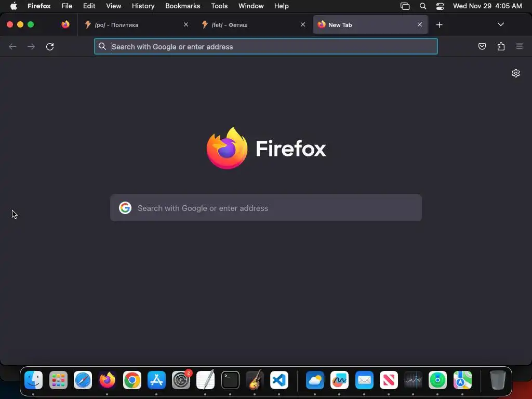Launch GarageBand from the Dock

255,380
